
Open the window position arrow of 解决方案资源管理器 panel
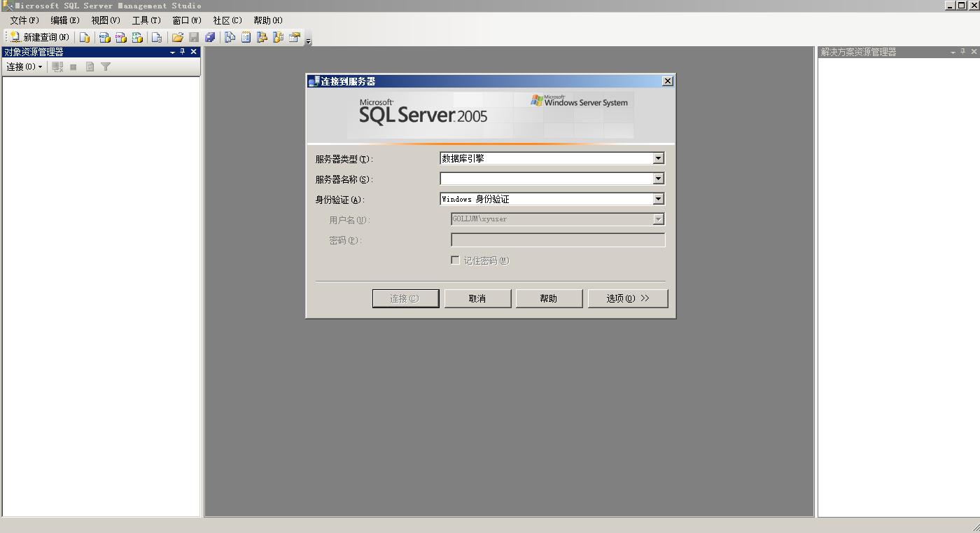point(953,53)
